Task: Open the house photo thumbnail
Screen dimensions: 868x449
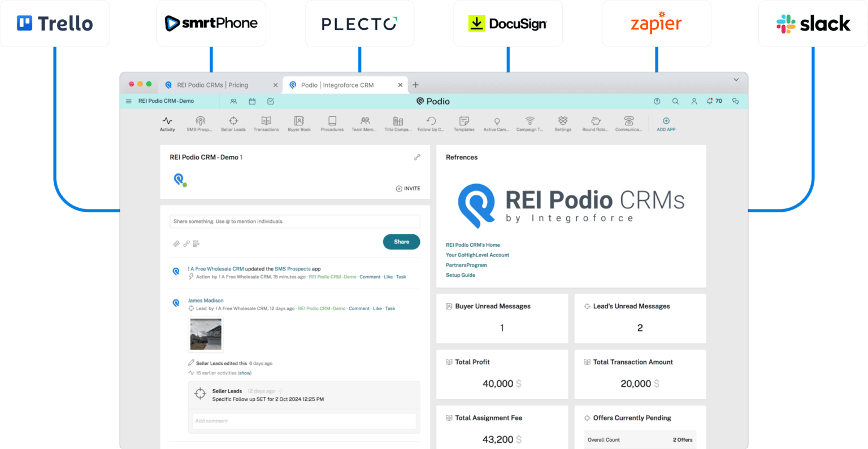Action: click(x=206, y=334)
